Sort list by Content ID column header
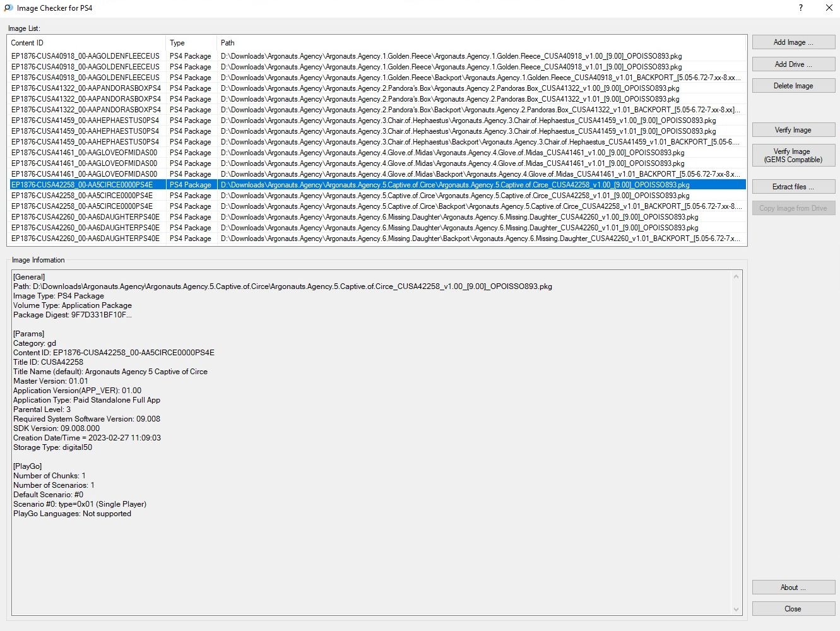This screenshot has width=840, height=631. pyautogui.click(x=86, y=43)
